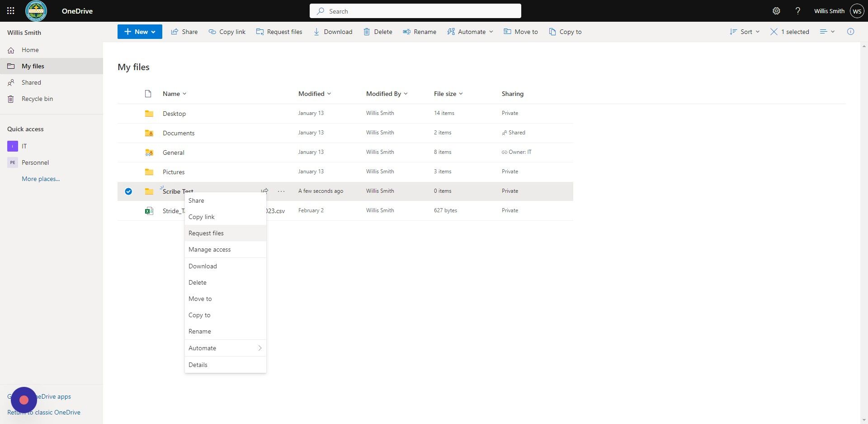Click inside the Search field

[415, 10]
